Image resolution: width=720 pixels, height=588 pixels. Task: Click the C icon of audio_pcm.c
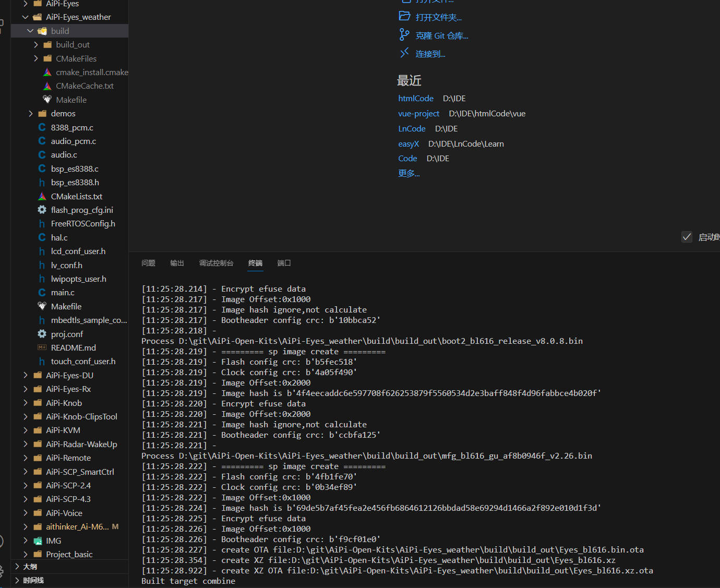pos(42,141)
